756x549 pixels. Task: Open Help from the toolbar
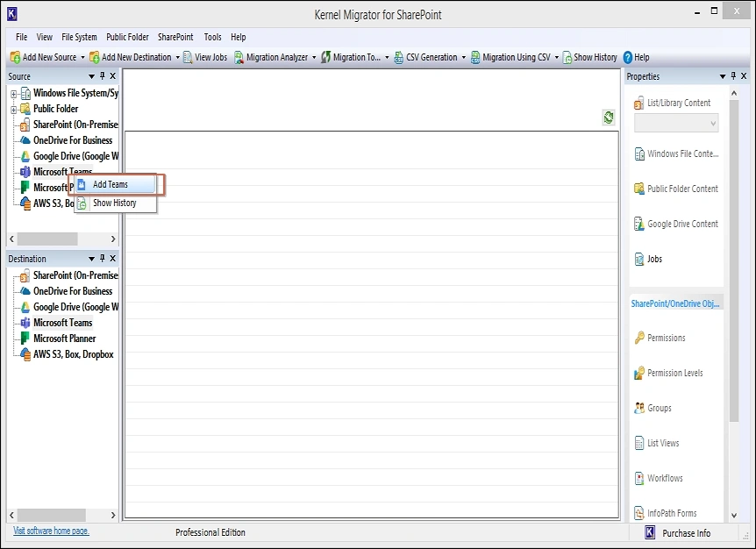[637, 57]
